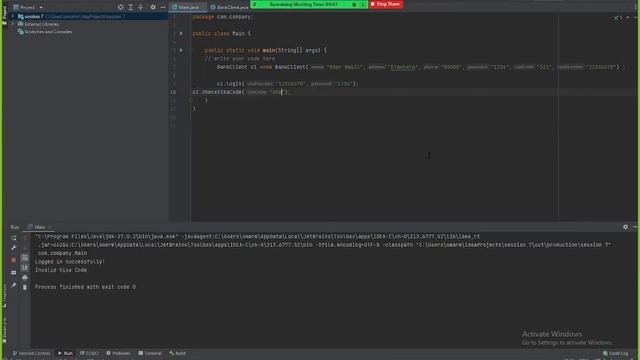Run the main method via gutter arrow
Screen dimensions: 640x360
coord(181,50)
